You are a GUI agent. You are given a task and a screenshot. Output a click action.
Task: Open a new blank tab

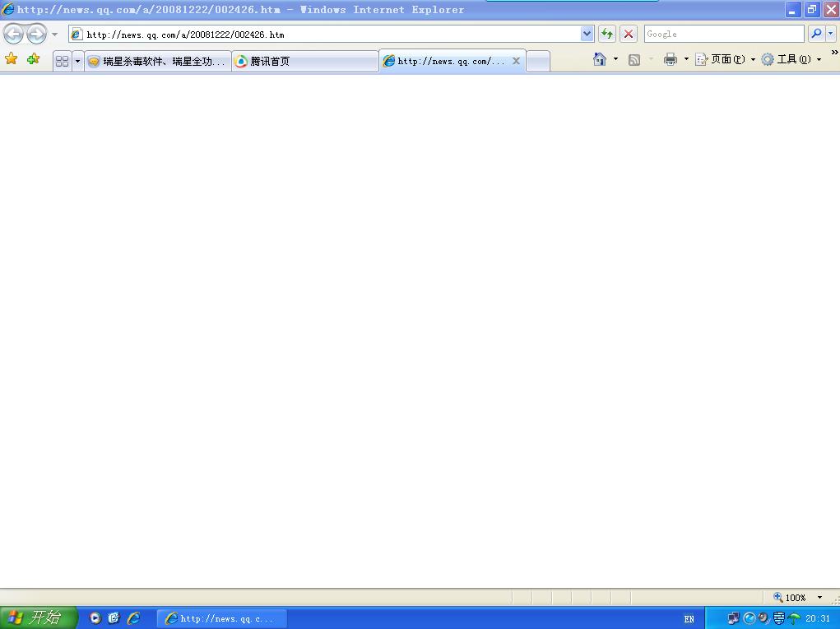pyautogui.click(x=538, y=61)
